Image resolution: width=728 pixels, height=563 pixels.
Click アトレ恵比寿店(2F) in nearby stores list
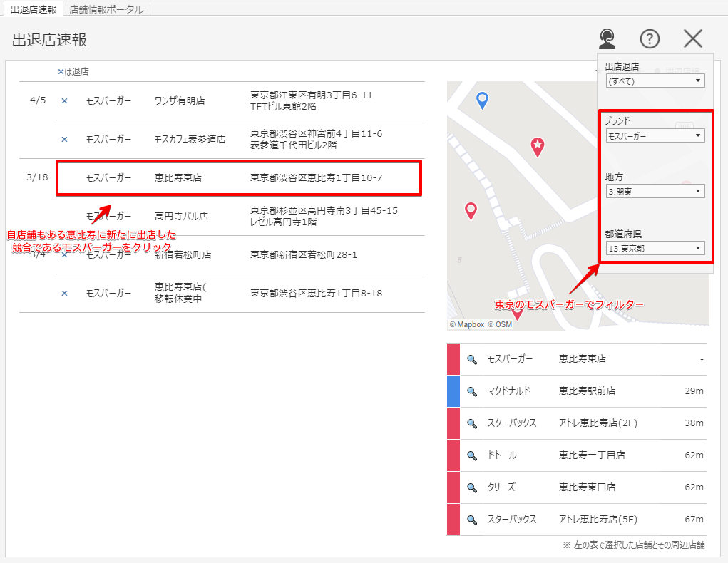point(598,423)
